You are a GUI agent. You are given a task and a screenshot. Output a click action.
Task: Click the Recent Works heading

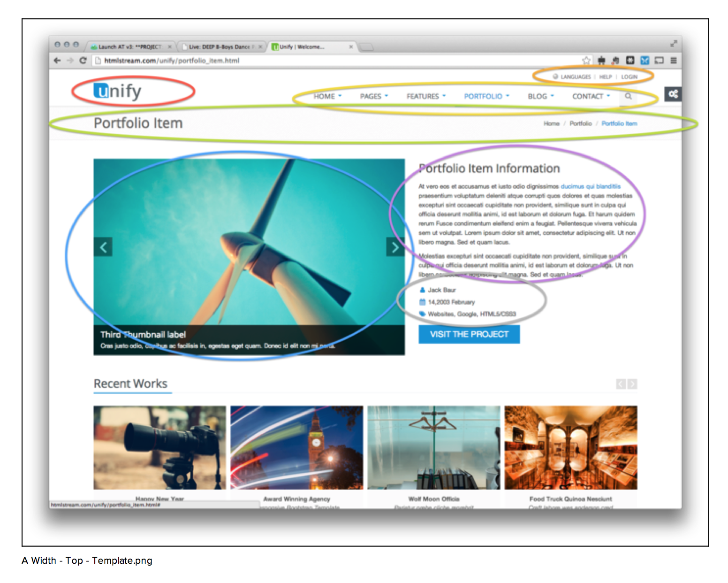click(130, 384)
